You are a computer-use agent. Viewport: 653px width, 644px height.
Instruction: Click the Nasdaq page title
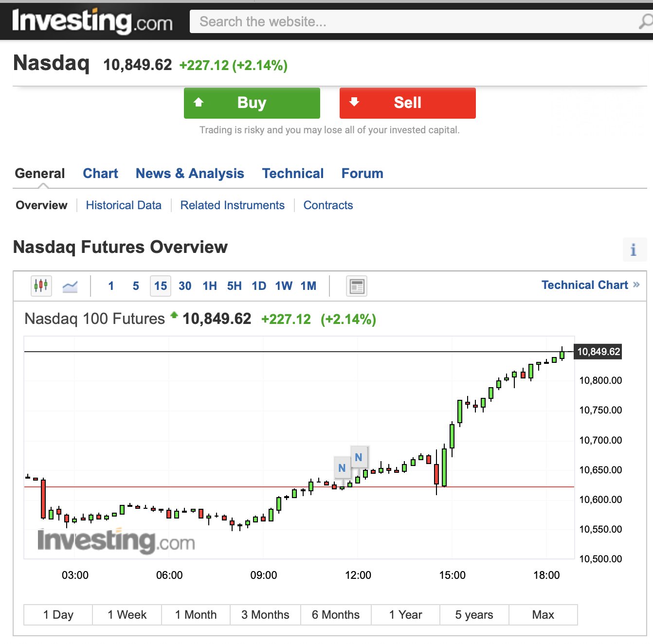[52, 63]
